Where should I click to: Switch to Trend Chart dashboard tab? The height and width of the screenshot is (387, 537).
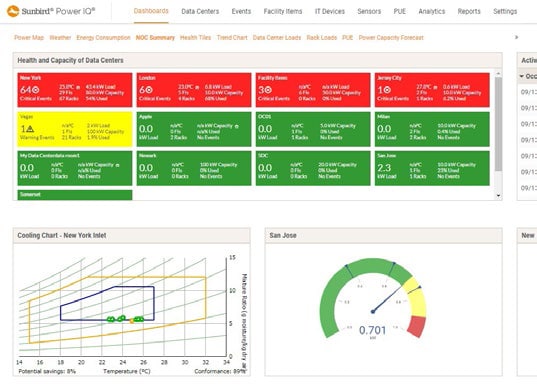click(232, 38)
